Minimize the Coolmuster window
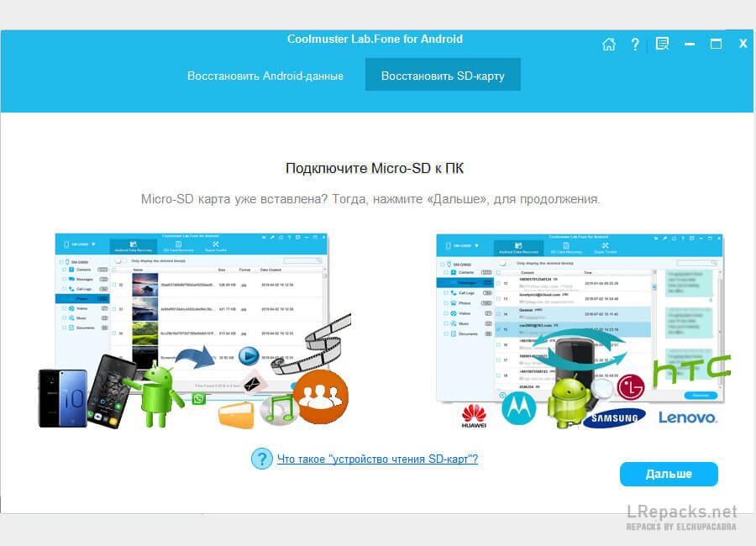The height and width of the screenshot is (546, 756). 690,44
